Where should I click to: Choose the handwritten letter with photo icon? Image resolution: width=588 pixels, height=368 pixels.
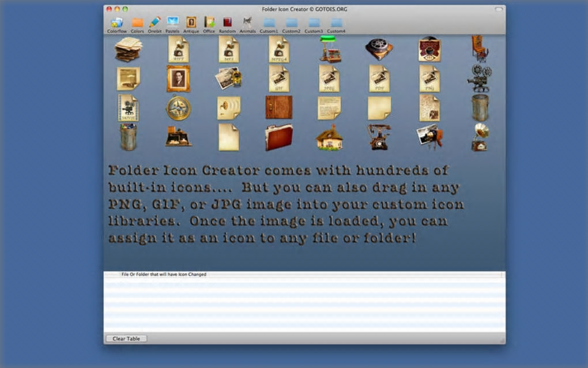pos(429,108)
